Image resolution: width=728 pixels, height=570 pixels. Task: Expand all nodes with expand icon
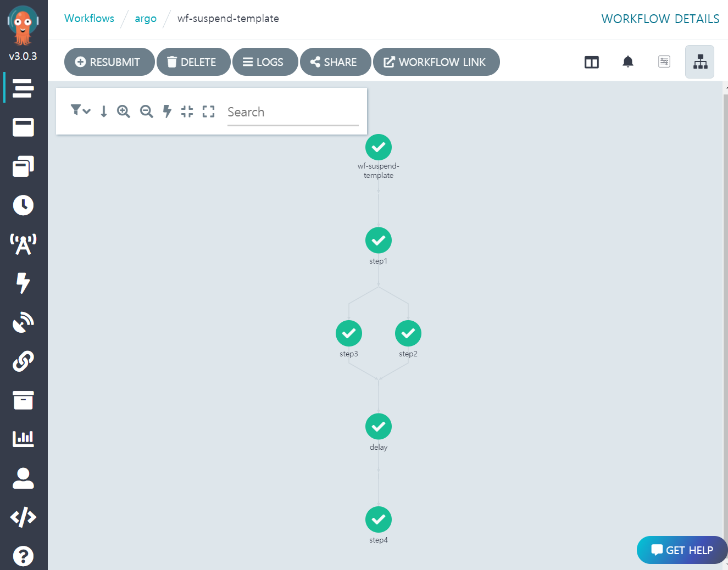click(x=208, y=111)
